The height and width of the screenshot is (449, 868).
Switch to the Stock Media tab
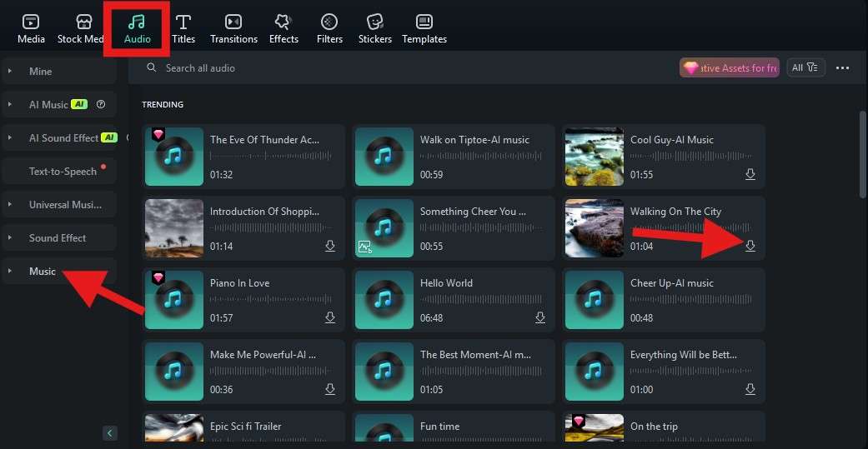click(80, 29)
